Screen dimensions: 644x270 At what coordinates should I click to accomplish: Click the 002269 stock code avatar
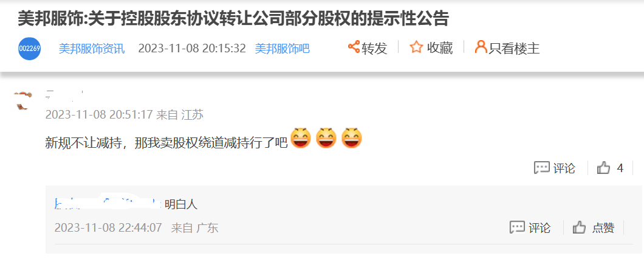coord(30,49)
